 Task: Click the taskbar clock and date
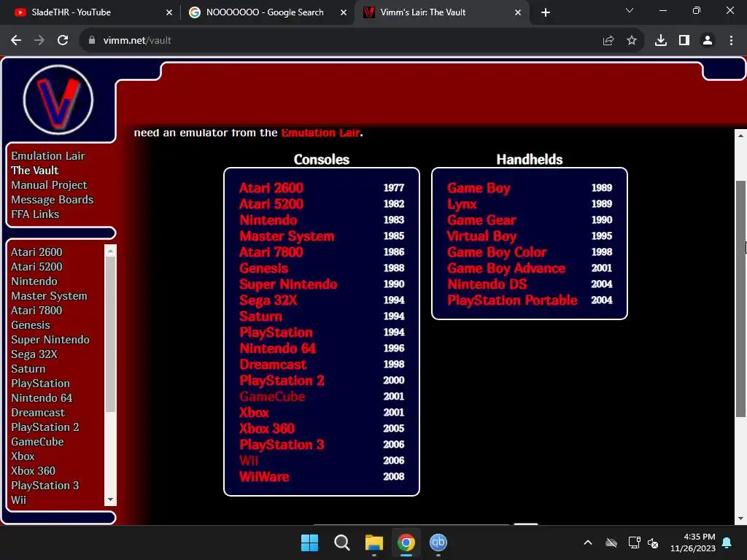pyautogui.click(x=693, y=542)
